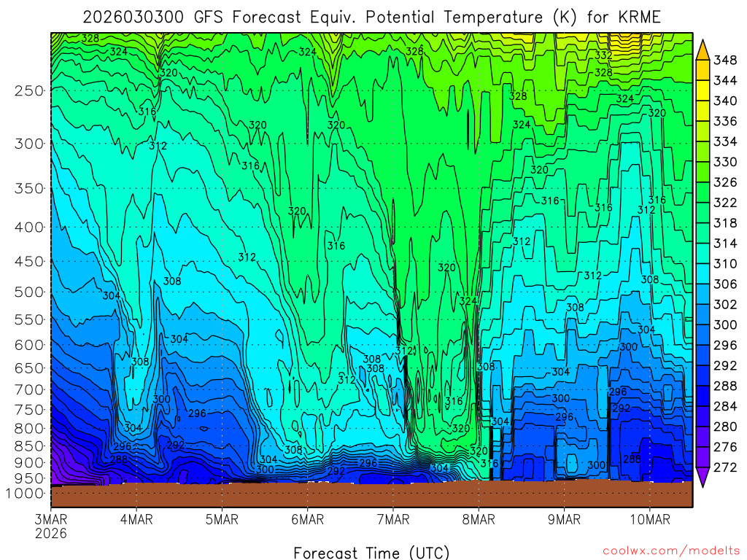This screenshot has height=560, width=747.
Task: Click the brown ground surface band
Action: pyautogui.click(x=371, y=495)
